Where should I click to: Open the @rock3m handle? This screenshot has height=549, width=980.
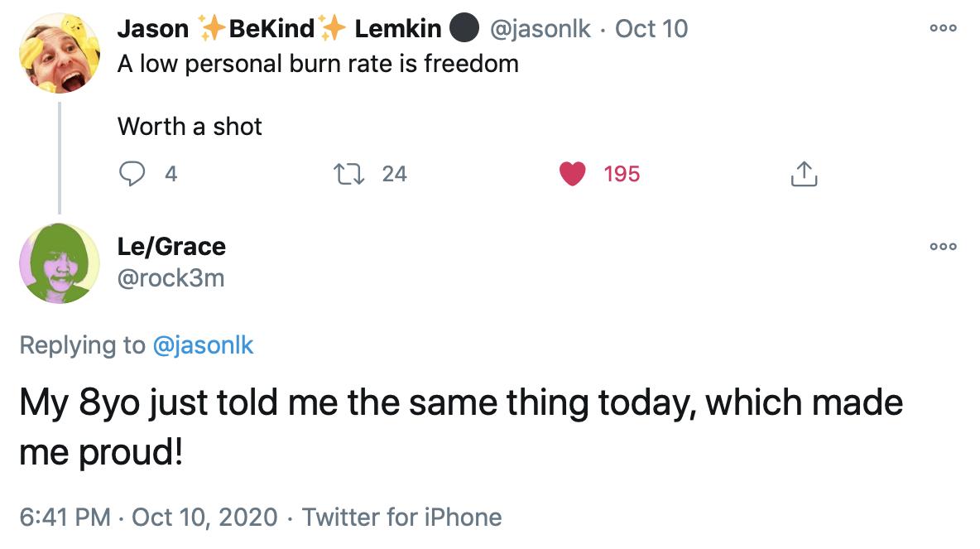(171, 277)
